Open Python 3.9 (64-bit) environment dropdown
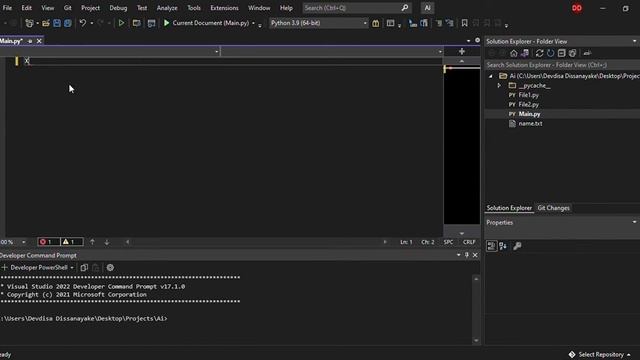Viewport: 640px width, 360px height. pyautogui.click(x=318, y=23)
